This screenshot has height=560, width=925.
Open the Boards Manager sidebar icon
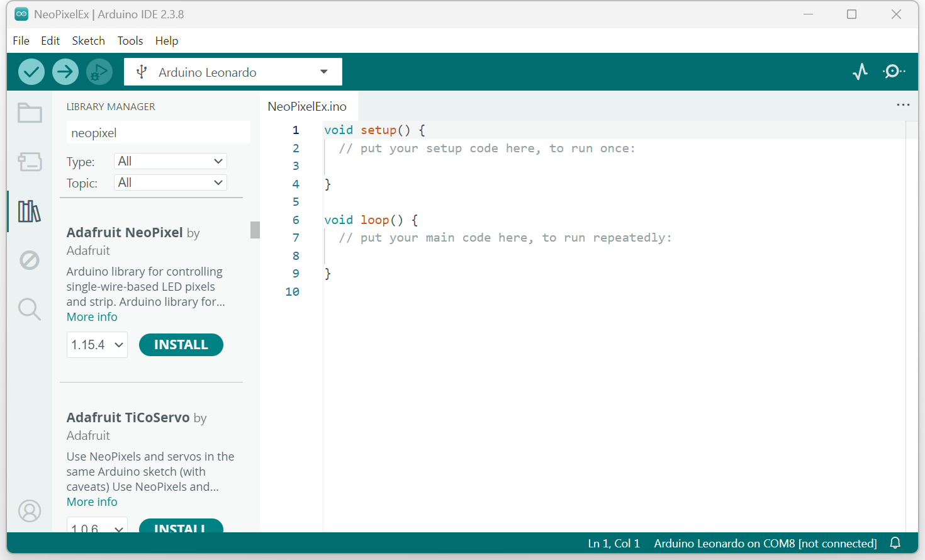29,162
